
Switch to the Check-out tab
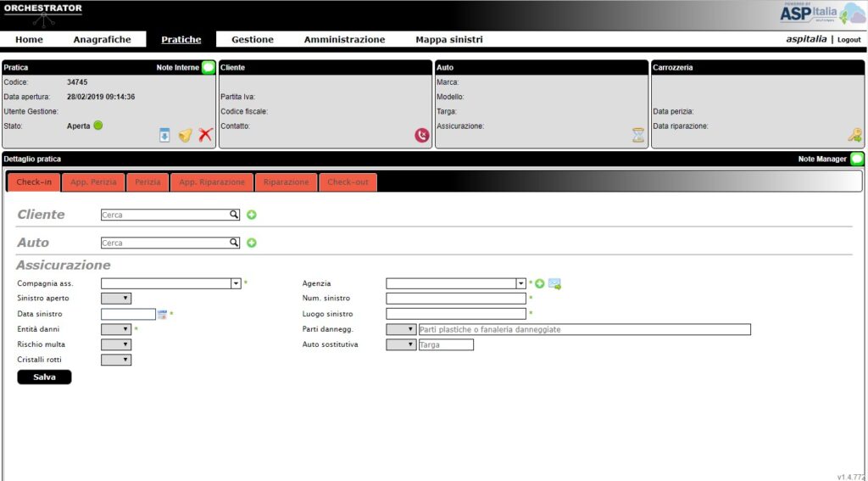[348, 182]
